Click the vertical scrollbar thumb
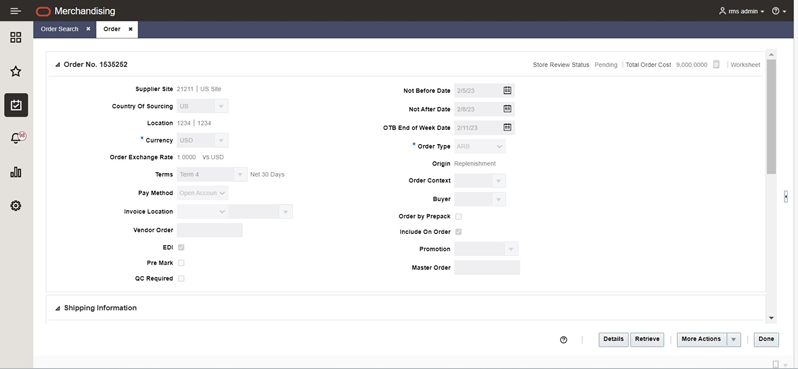Viewport: 798px width, 369px height. [x=771, y=117]
